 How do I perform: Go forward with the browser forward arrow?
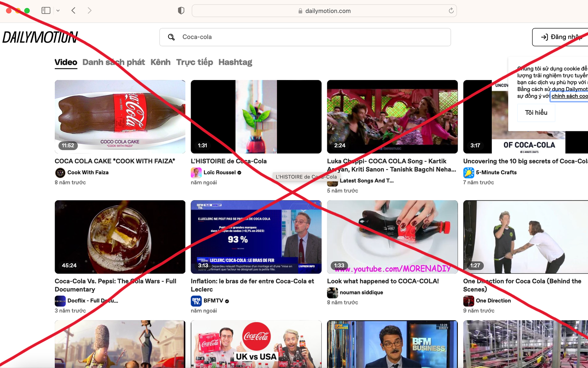coord(90,11)
